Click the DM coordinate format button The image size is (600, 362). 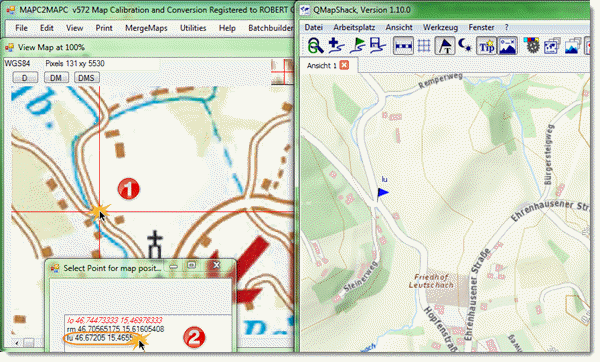click(56, 78)
